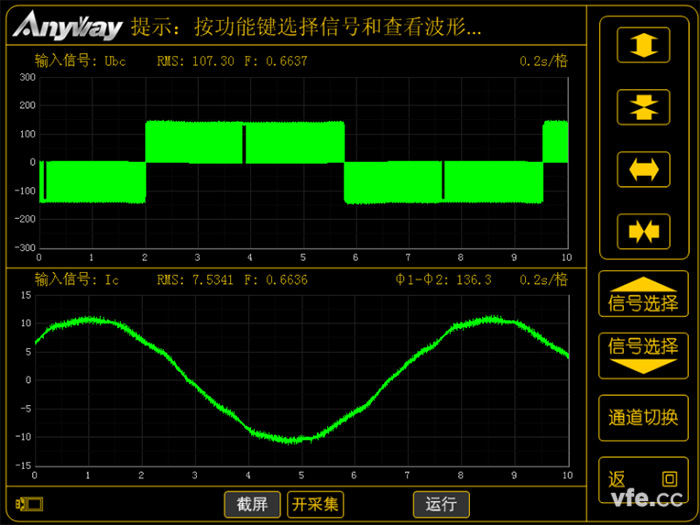Click the Ubc input signal label
Screen dimensions: 700x525
point(78,61)
